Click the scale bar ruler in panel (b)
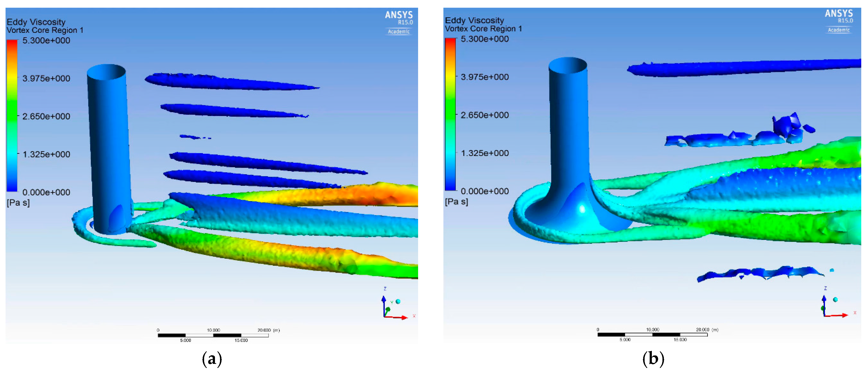The width and height of the screenshot is (868, 374). click(652, 334)
